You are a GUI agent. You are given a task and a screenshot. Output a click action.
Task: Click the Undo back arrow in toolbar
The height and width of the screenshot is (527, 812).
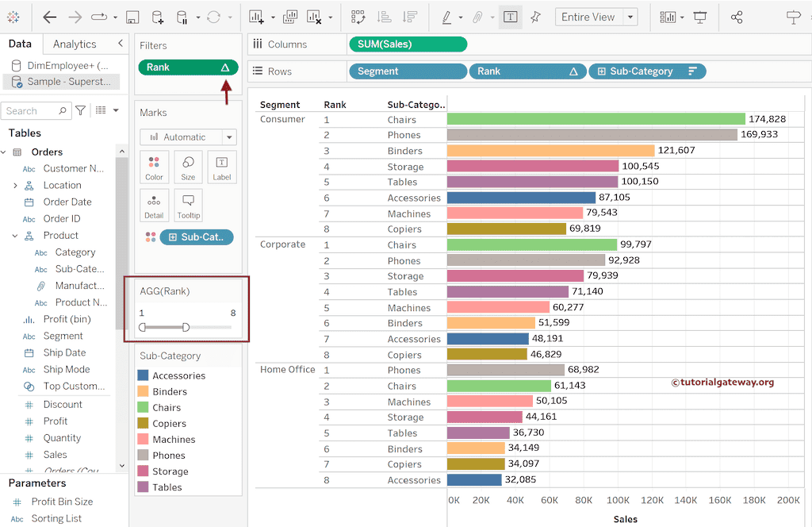click(x=50, y=17)
